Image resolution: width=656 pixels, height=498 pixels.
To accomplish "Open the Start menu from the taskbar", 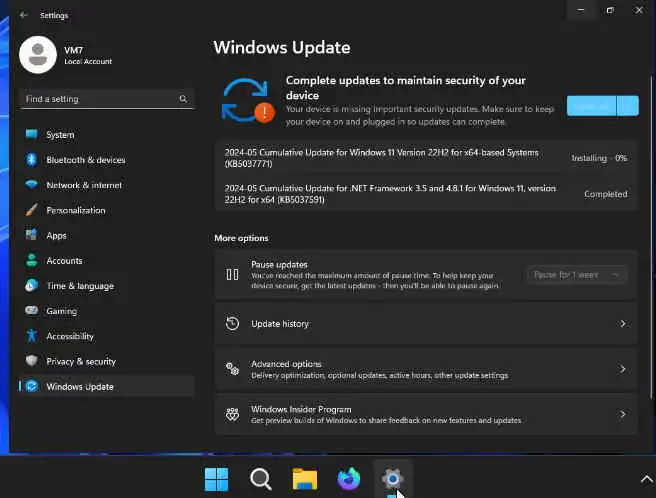I will pyautogui.click(x=216, y=479).
